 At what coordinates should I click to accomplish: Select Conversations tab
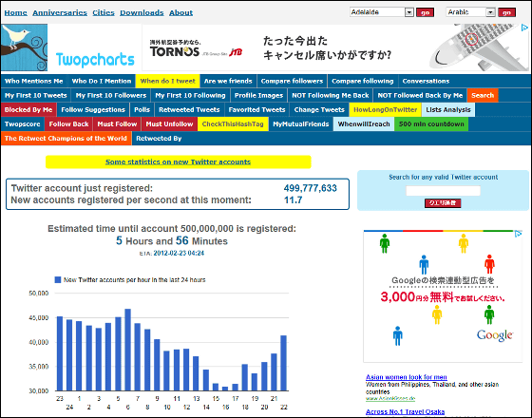point(426,81)
